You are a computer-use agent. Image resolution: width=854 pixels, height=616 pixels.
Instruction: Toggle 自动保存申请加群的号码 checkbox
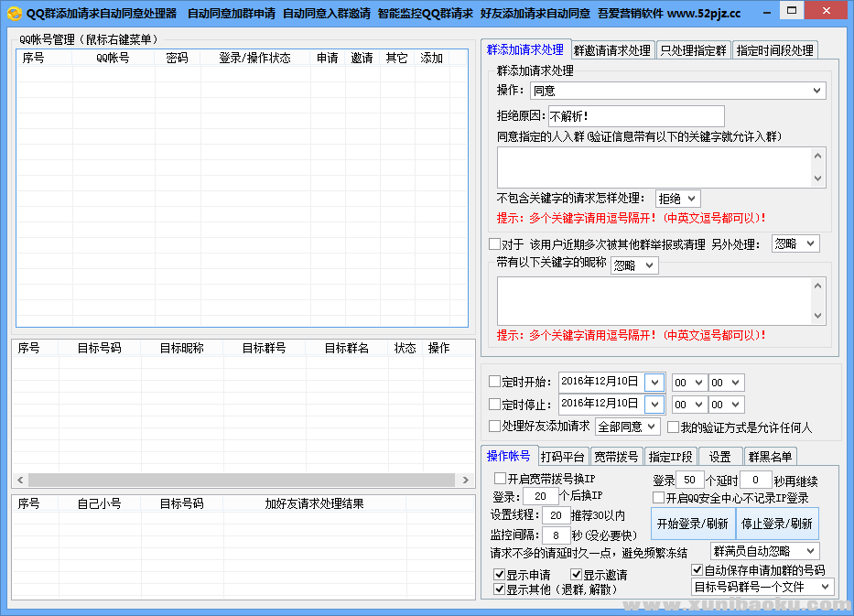pyautogui.click(x=697, y=569)
